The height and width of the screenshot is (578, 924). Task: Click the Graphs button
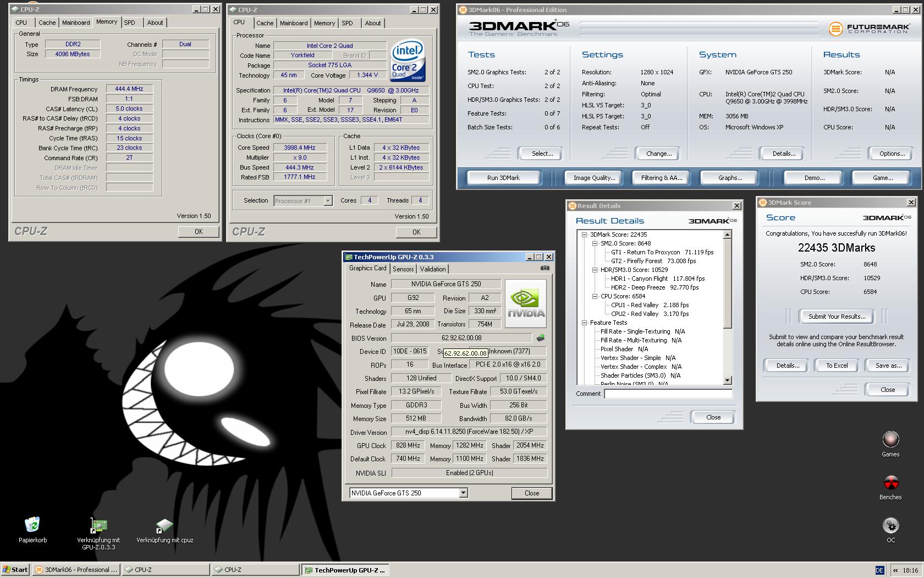pyautogui.click(x=730, y=178)
